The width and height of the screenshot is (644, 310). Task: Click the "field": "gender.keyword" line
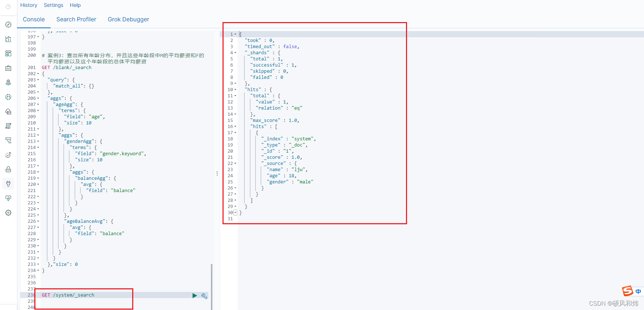[x=111, y=154]
